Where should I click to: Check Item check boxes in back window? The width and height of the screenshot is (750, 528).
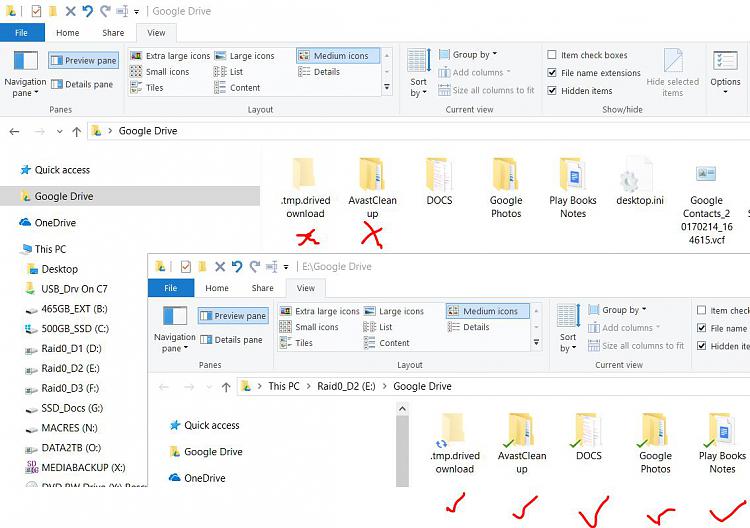(551, 55)
